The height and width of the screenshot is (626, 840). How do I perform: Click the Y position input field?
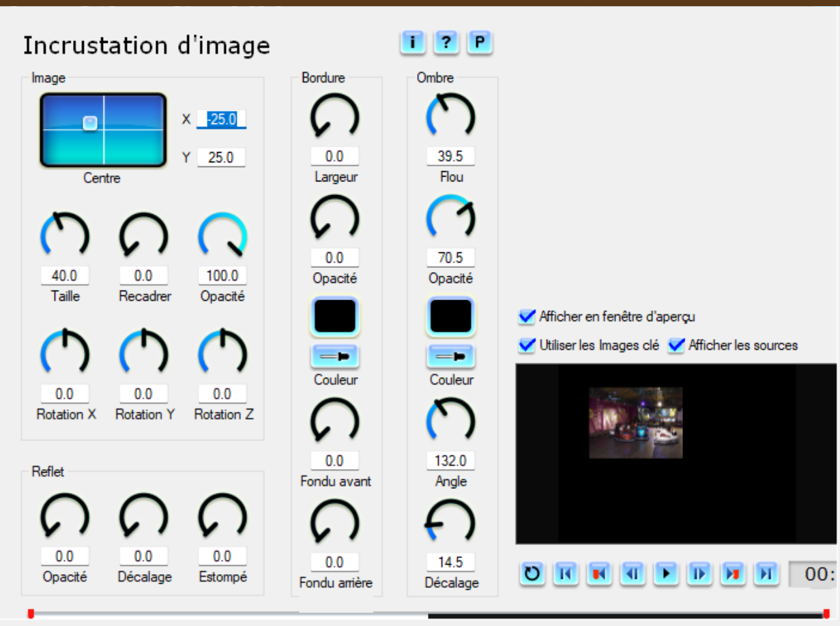click(x=221, y=158)
